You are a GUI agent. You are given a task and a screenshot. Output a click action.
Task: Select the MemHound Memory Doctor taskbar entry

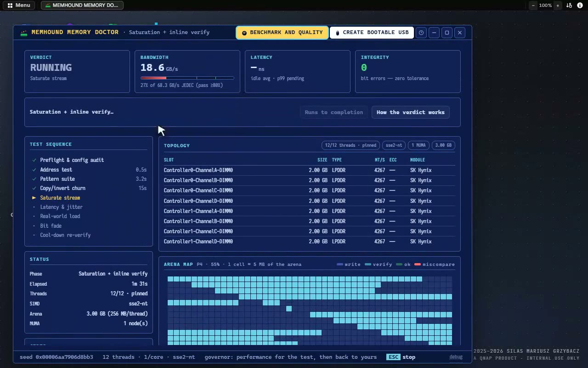point(82,6)
